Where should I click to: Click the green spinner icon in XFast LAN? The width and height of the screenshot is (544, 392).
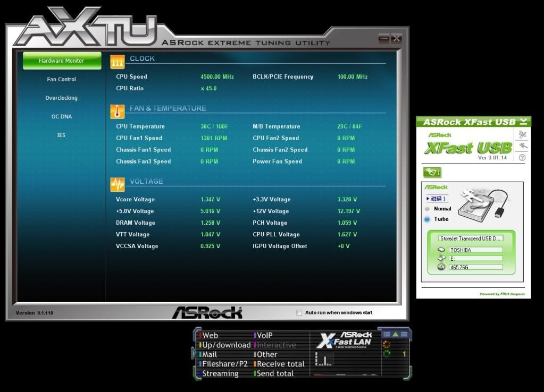click(x=387, y=354)
